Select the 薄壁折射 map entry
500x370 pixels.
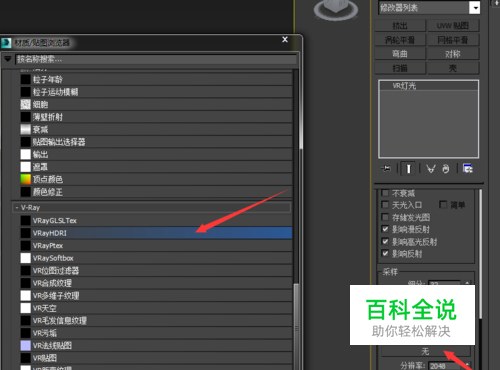156,117
